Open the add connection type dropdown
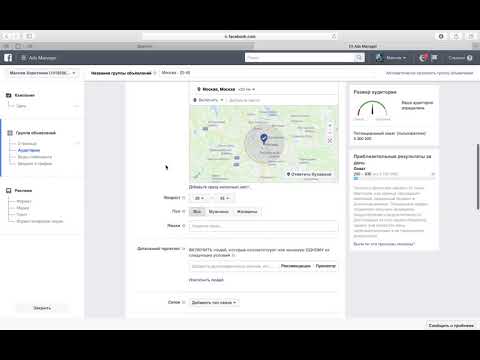 click(x=214, y=302)
